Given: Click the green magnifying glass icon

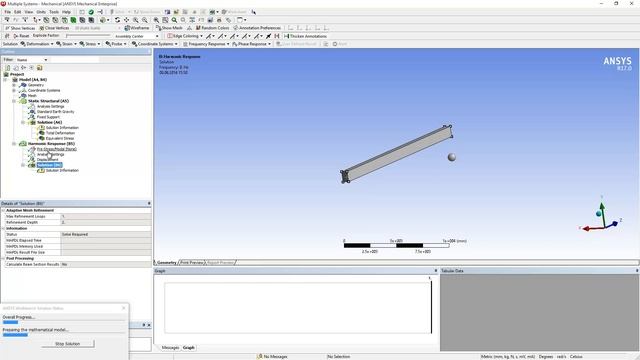Looking at the screenshot, I should point(174,20).
